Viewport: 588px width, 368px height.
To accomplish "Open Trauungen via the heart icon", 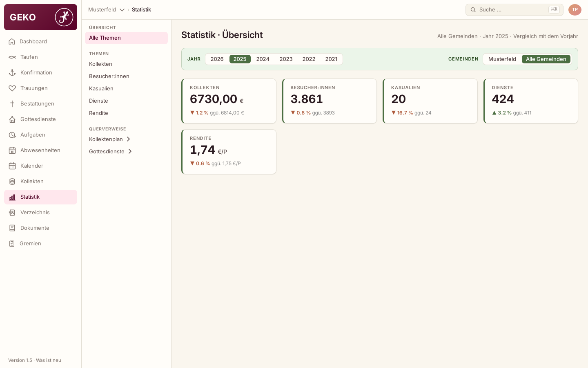I will click(x=12, y=88).
